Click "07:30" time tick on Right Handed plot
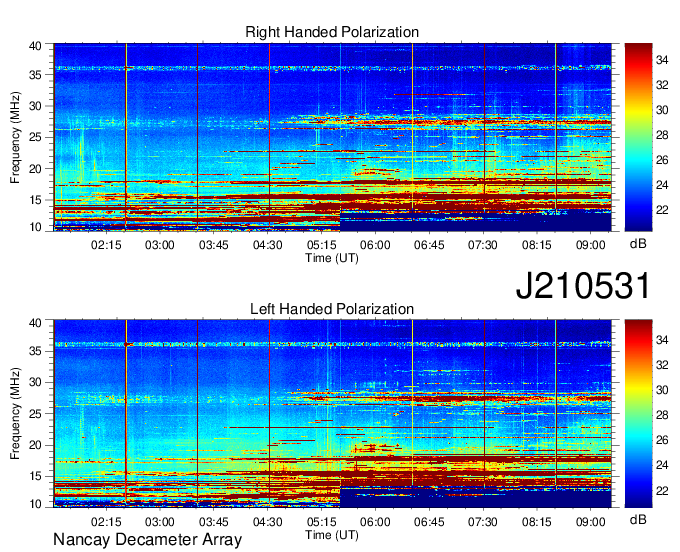This screenshot has width=680, height=552. [x=483, y=245]
